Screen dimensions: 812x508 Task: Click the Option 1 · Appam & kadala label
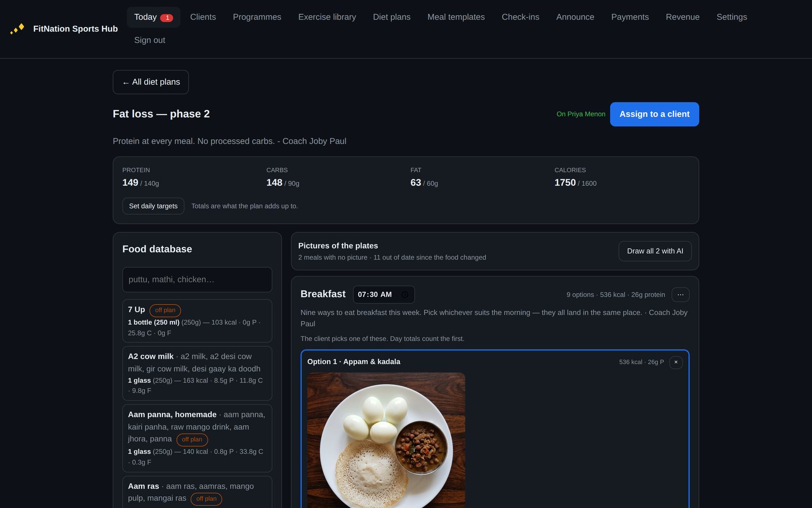pyautogui.click(x=354, y=362)
